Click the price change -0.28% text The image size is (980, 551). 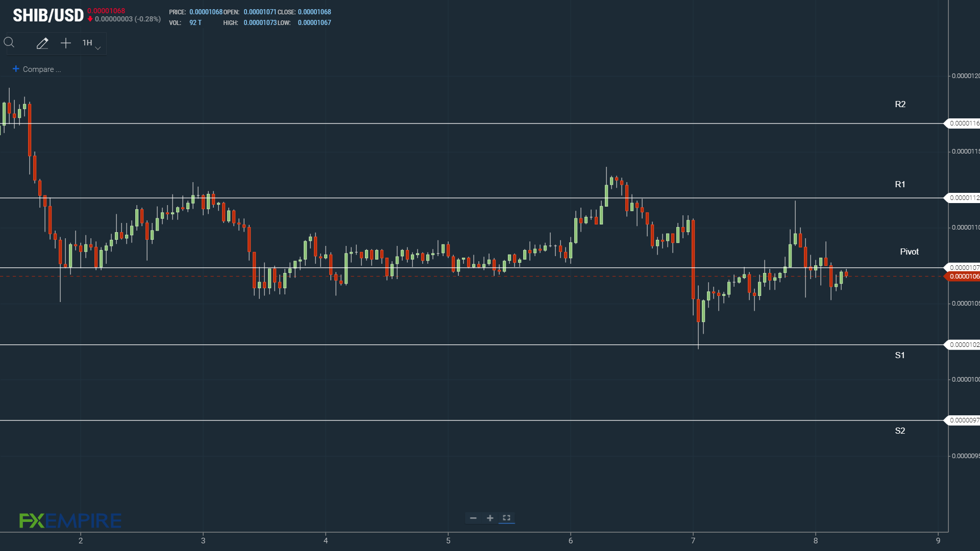coord(148,19)
